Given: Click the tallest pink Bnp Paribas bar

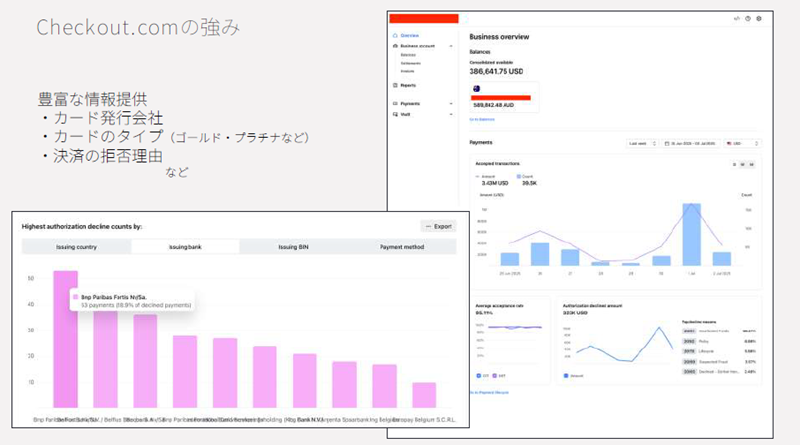Looking at the screenshot, I should click(65, 340).
